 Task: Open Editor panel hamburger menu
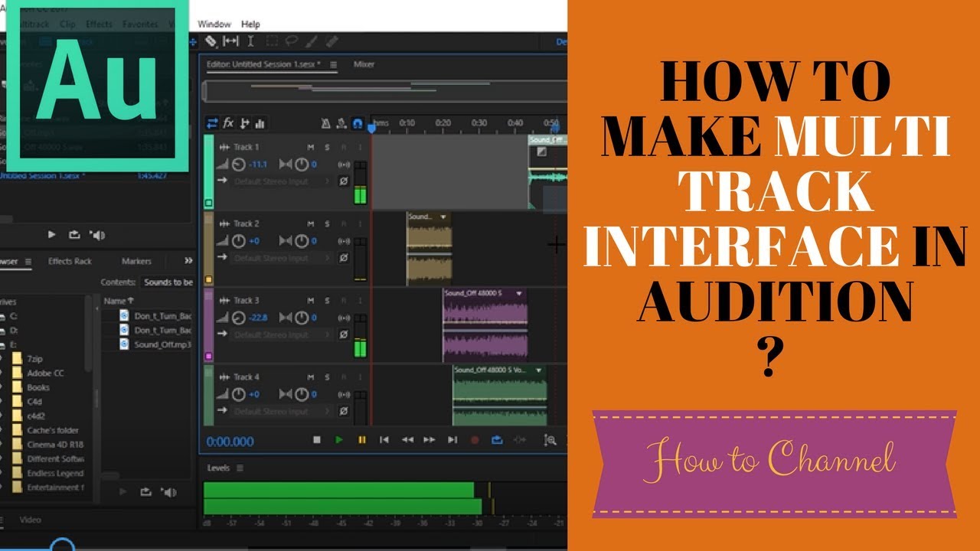333,65
